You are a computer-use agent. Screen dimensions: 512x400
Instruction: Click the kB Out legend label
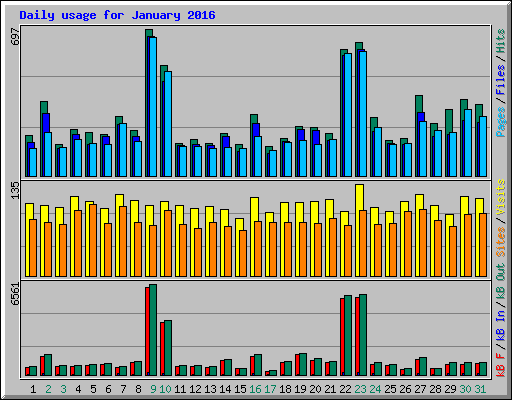pos(501,281)
